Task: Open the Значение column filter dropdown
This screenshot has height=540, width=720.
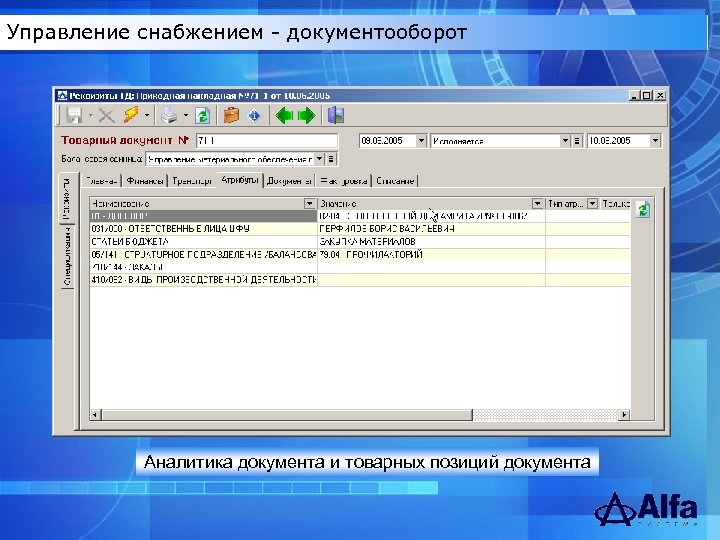Action: [x=538, y=203]
